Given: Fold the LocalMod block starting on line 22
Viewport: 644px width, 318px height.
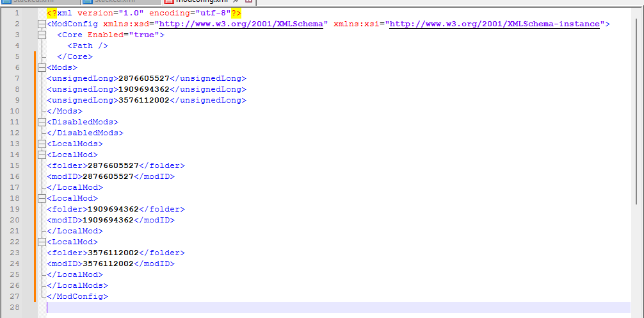Looking at the screenshot, I should (42, 242).
